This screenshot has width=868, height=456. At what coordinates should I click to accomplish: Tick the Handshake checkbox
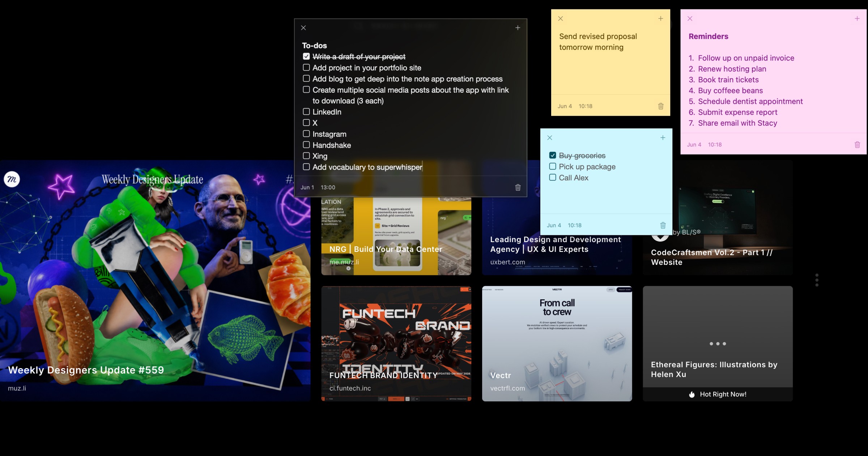point(306,145)
